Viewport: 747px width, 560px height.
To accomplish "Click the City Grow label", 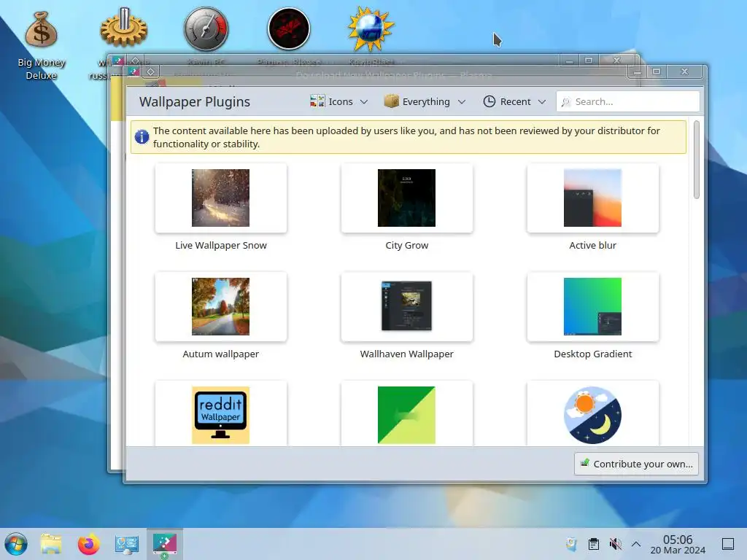I will tap(407, 245).
